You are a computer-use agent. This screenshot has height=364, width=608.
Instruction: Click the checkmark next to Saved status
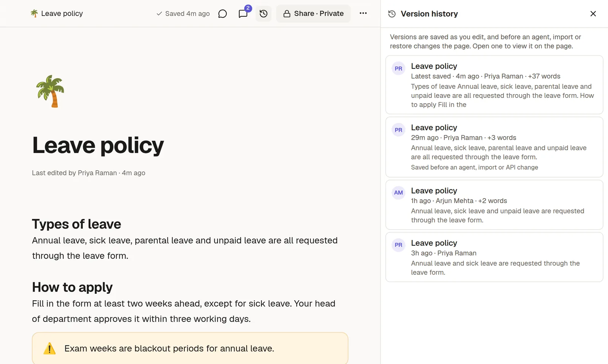pos(159,14)
